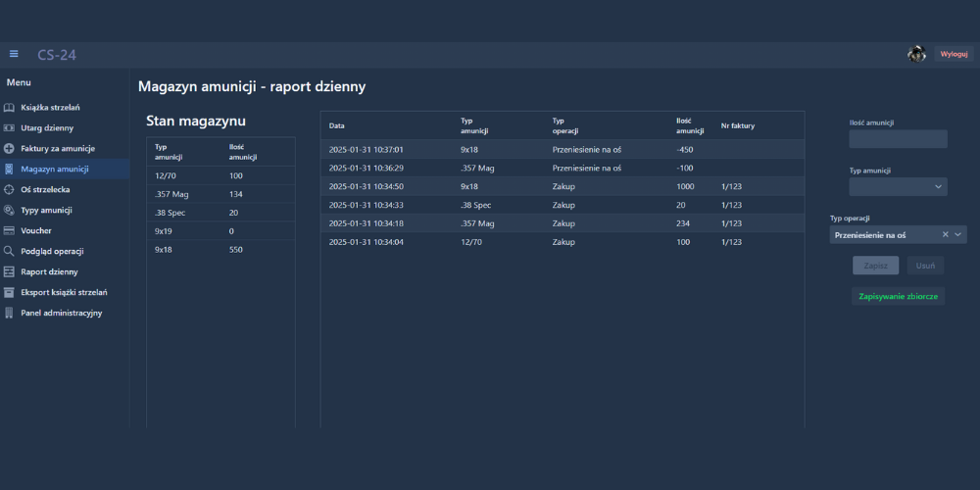This screenshot has width=980, height=490.
Task: Click the Podgląd operacji magnifier icon
Action: click(9, 251)
